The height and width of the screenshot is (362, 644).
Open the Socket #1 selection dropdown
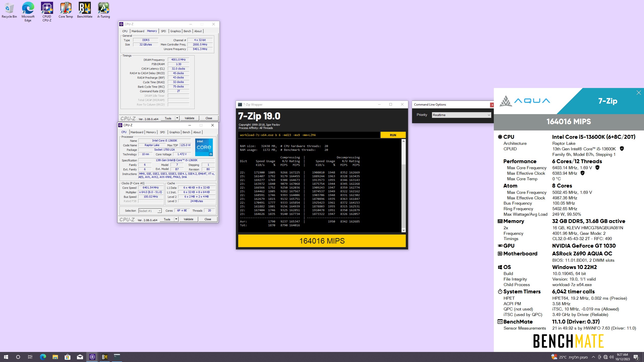click(150, 211)
